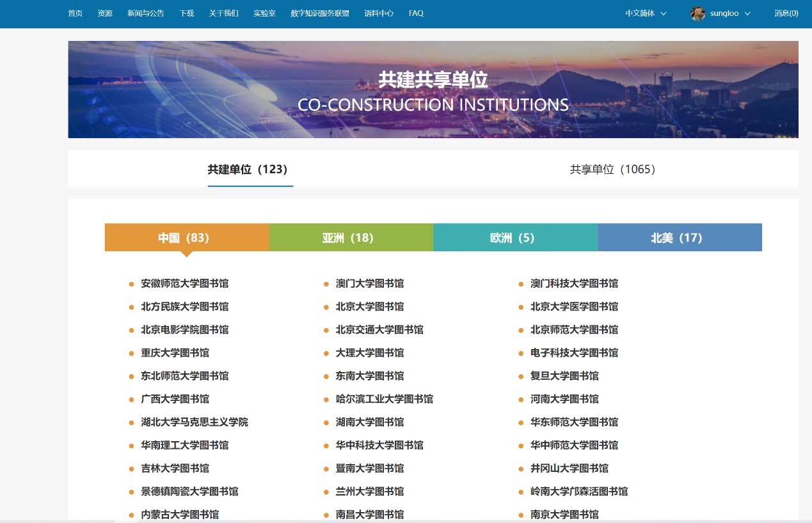Viewport: 812px width, 523px height.
Task: Click 复旦大学图书馆 entry
Action: click(x=564, y=375)
